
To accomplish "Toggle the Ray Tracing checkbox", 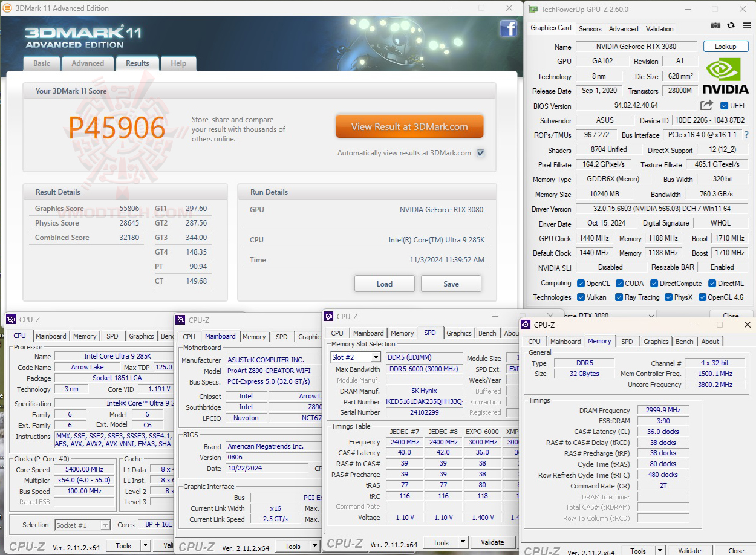I will [619, 297].
